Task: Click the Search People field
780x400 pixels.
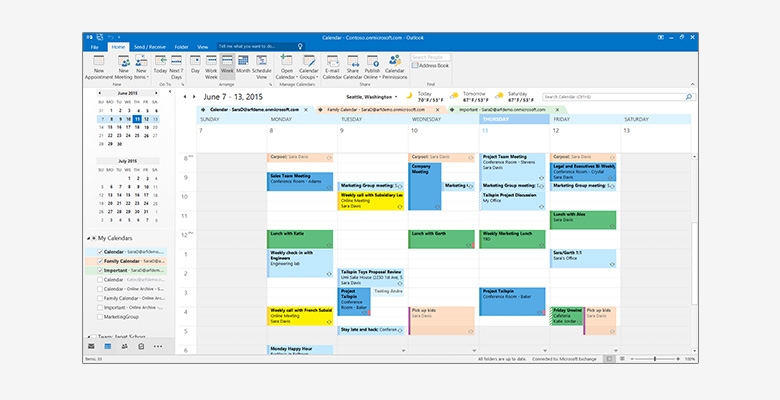Action: 431,57
